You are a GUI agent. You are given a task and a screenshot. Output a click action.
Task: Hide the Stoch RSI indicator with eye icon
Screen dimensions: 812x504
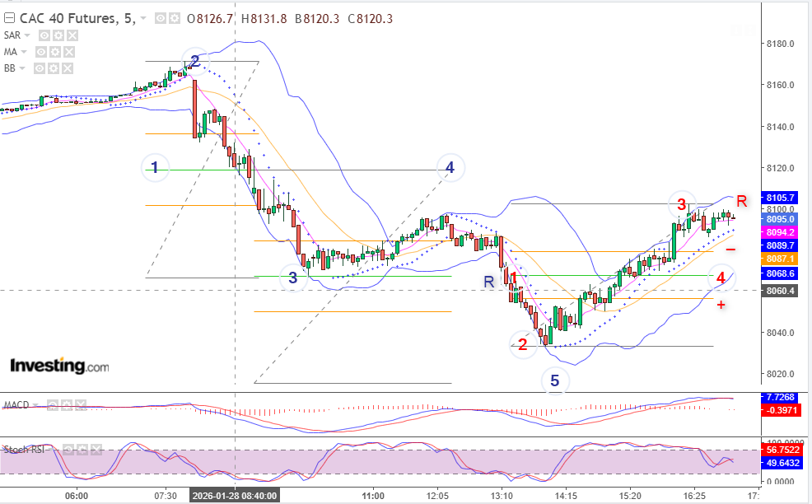coord(68,450)
